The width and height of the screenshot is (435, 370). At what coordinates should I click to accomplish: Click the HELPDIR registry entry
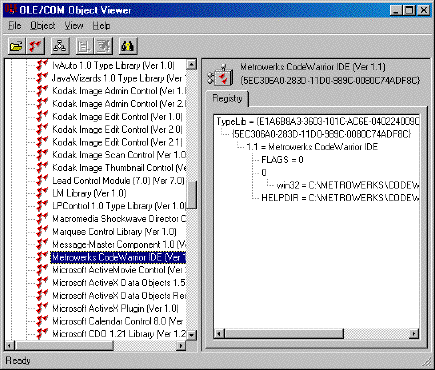[x=340, y=198]
